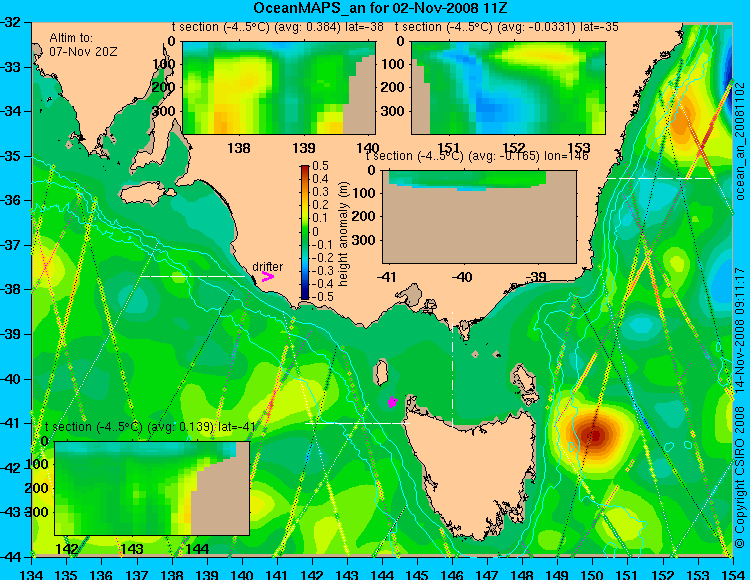Image resolution: width=750 pixels, height=580 pixels.
Task: Click latitude label -38 on the main left axis
Action: point(11,289)
